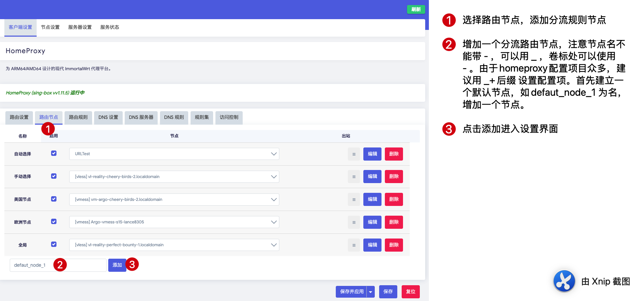Edit the 手动选择 routing node

click(372, 176)
